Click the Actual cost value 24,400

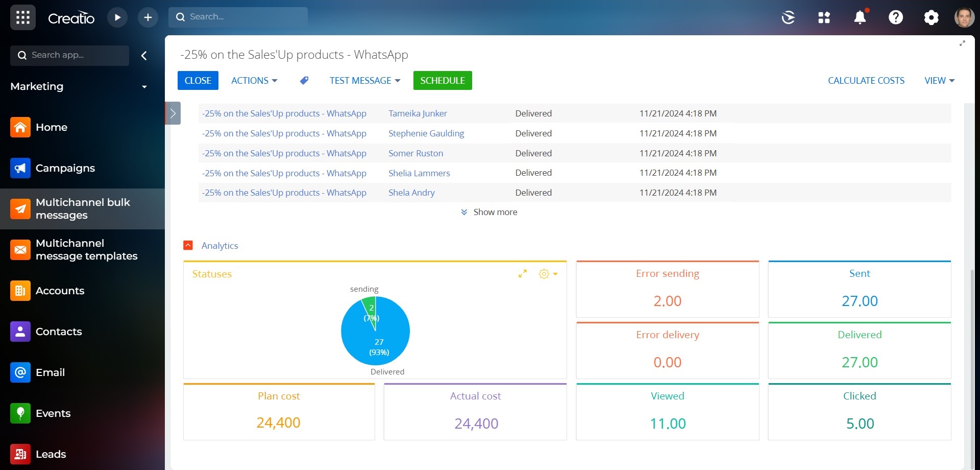pos(476,424)
